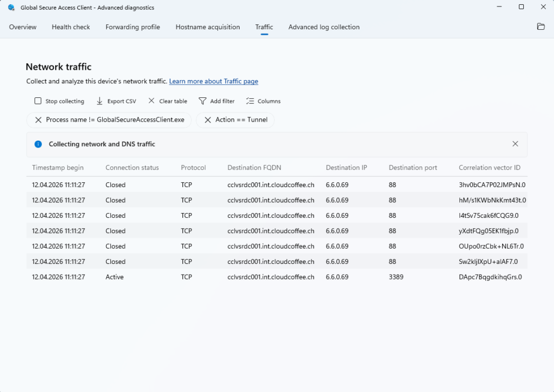Click the Clear table button label

173,101
